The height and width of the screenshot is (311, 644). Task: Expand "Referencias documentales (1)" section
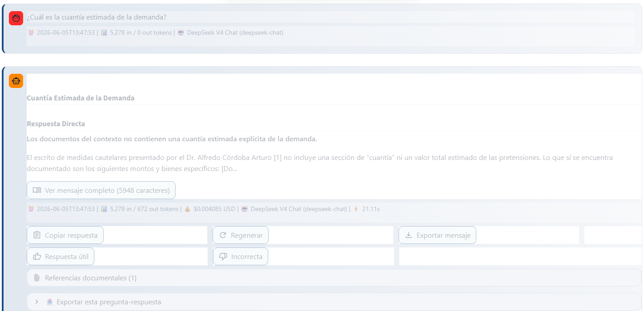pyautogui.click(x=334, y=278)
